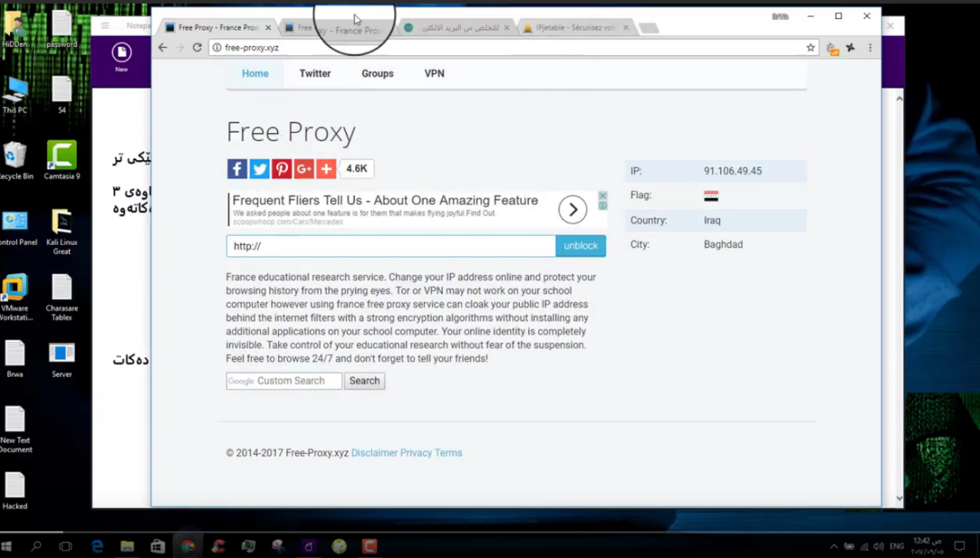Click the extension icon with the orange badge
Image resolution: width=980 pixels, height=558 pixels.
(x=832, y=48)
